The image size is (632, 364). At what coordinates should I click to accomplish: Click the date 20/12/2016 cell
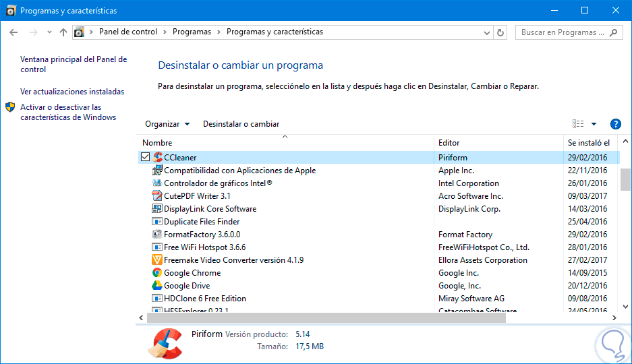pyautogui.click(x=587, y=286)
